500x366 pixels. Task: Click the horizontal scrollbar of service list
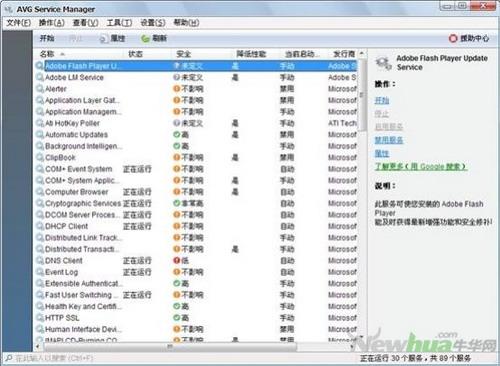[x=170, y=347]
